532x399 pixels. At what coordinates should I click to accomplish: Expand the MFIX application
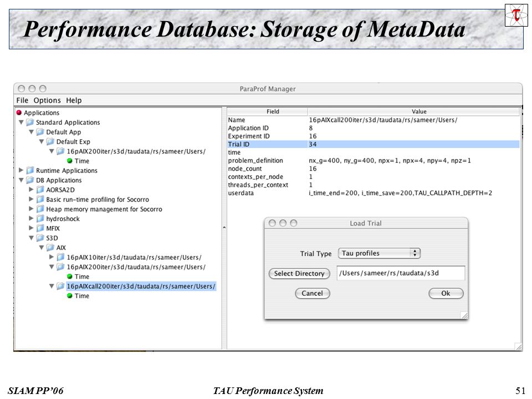pos(31,228)
